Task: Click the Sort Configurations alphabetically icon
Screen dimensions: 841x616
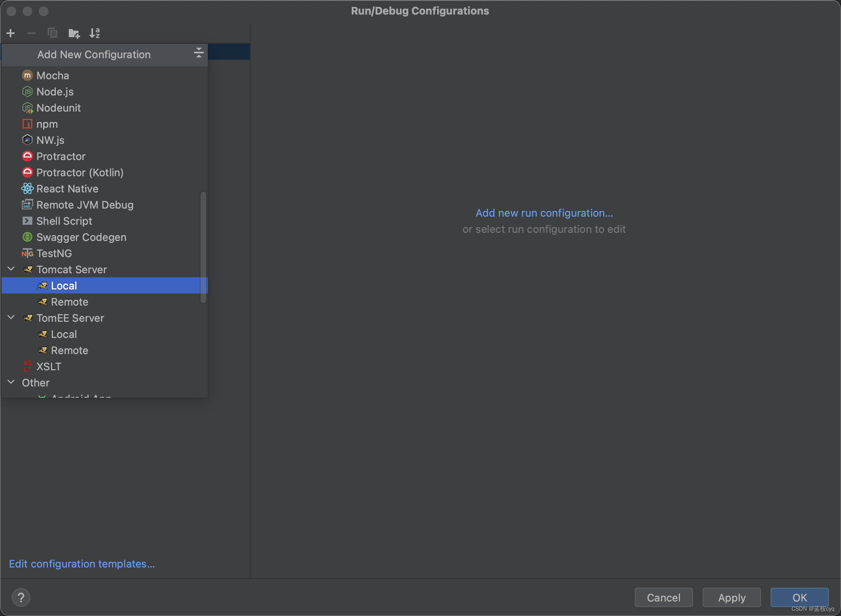Action: pyautogui.click(x=95, y=33)
